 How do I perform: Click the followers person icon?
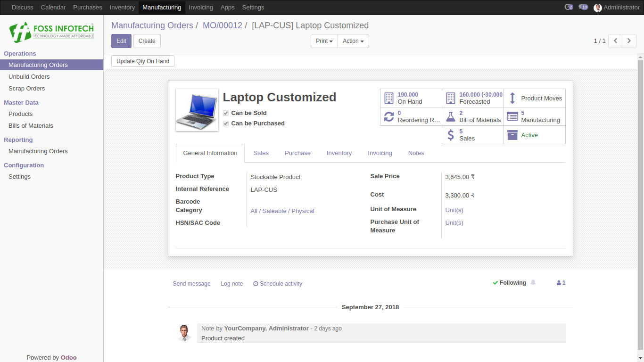pos(559,283)
